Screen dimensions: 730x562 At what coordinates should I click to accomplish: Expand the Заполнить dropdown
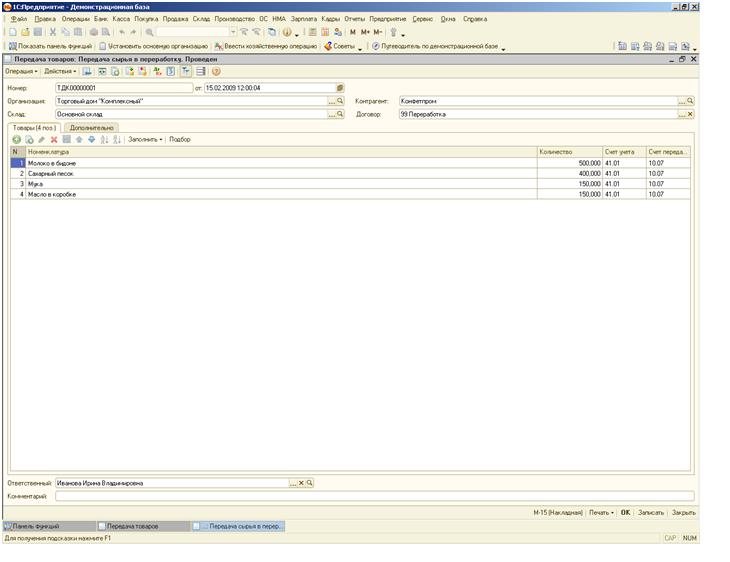pos(145,139)
